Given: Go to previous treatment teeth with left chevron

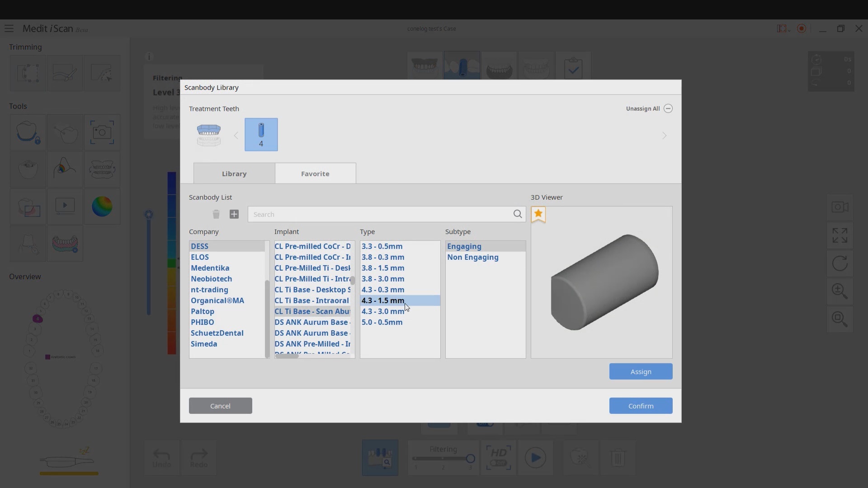Looking at the screenshot, I should (236, 136).
